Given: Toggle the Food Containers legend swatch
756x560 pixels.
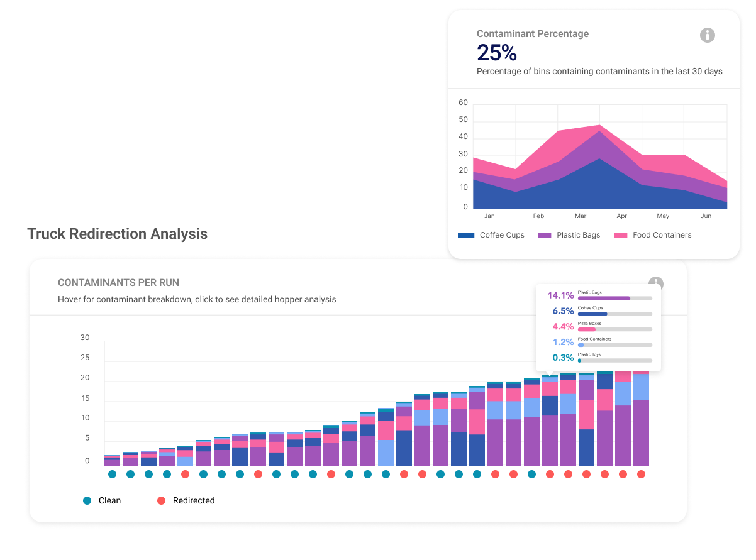Looking at the screenshot, I should pos(621,235).
